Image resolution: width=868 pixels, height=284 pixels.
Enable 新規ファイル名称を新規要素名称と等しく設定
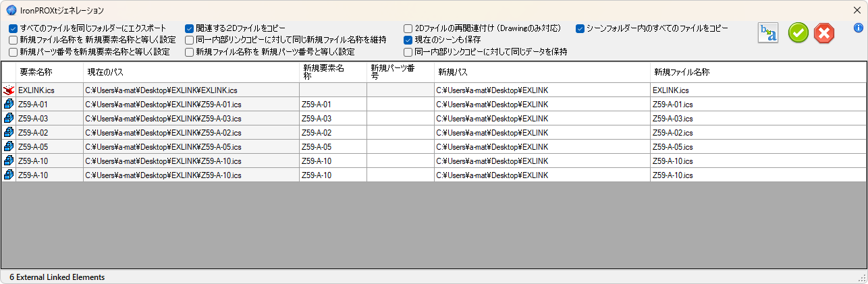pyautogui.click(x=13, y=40)
